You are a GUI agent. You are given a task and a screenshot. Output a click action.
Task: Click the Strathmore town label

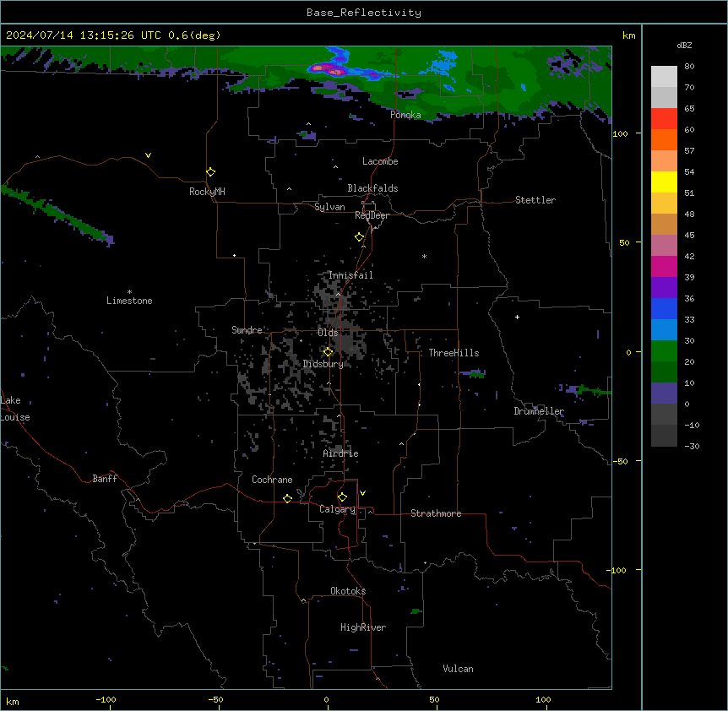(436, 513)
